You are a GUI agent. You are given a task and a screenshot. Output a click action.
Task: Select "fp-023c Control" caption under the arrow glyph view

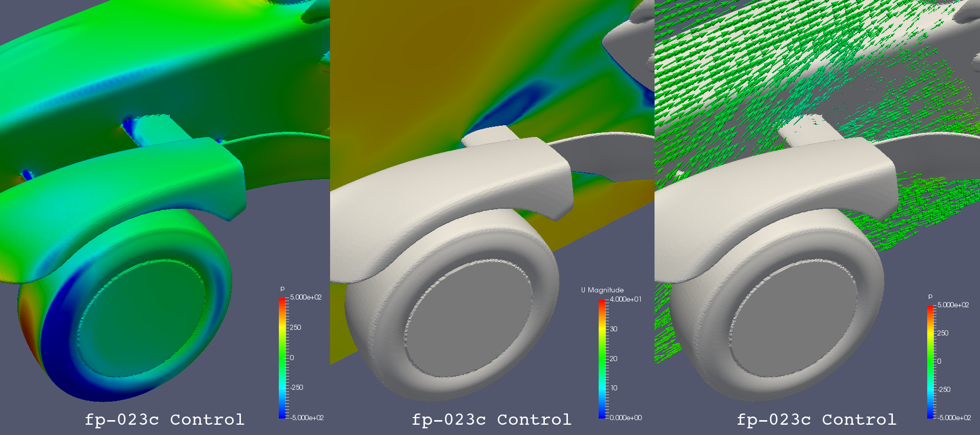pos(816,420)
